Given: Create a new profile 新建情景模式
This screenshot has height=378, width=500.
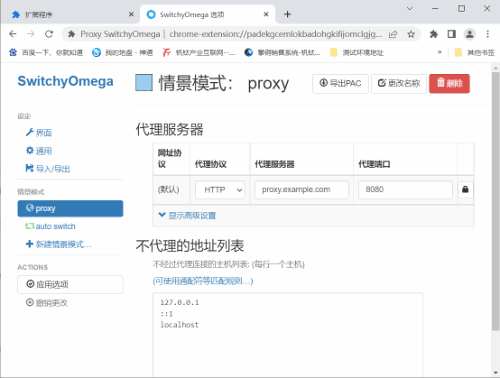Looking at the screenshot, I should pyautogui.click(x=58, y=244).
